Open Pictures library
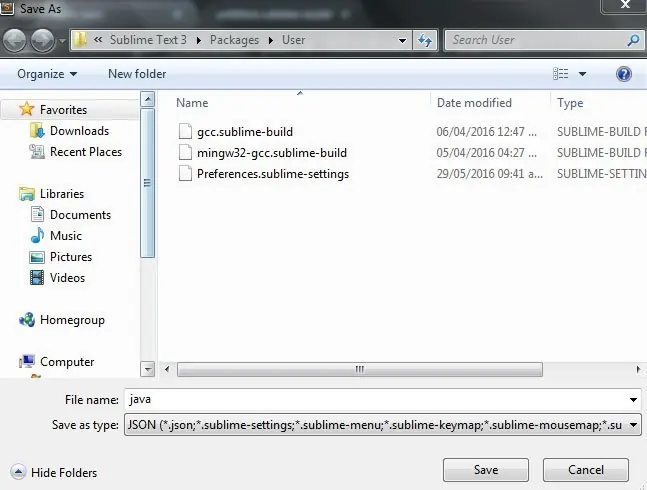Image resolution: width=647 pixels, height=490 pixels. [x=71, y=257]
